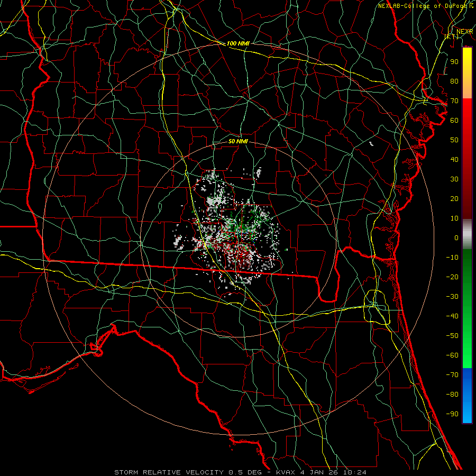
Task: Click the 20 value on velocity scale
Action: coord(454,199)
